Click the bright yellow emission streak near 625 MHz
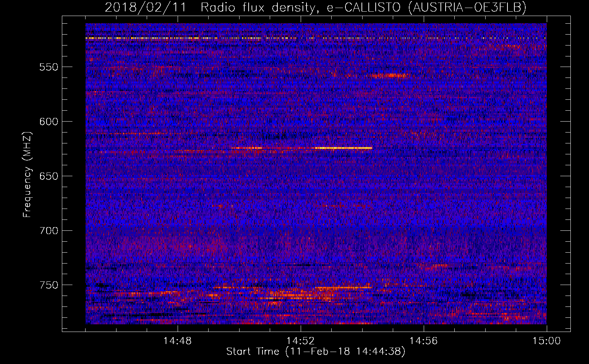The width and height of the screenshot is (589, 364). tap(343, 148)
